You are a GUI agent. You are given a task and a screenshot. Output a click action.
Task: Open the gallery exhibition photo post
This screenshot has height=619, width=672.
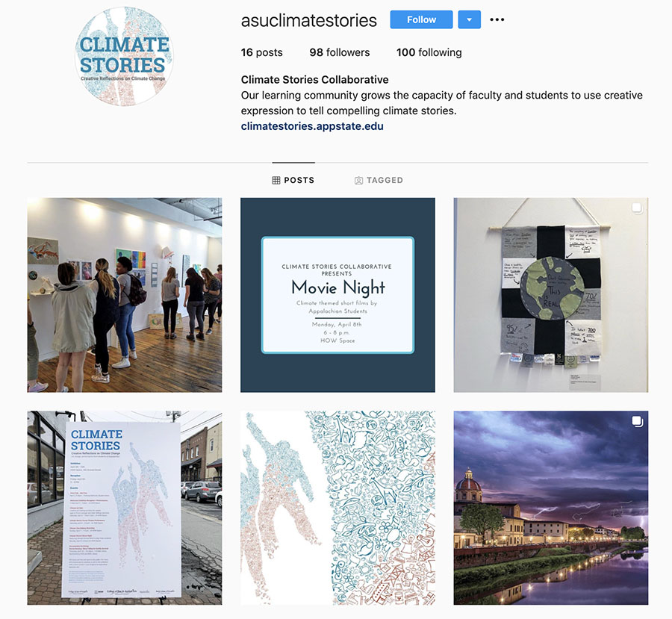[x=125, y=295]
